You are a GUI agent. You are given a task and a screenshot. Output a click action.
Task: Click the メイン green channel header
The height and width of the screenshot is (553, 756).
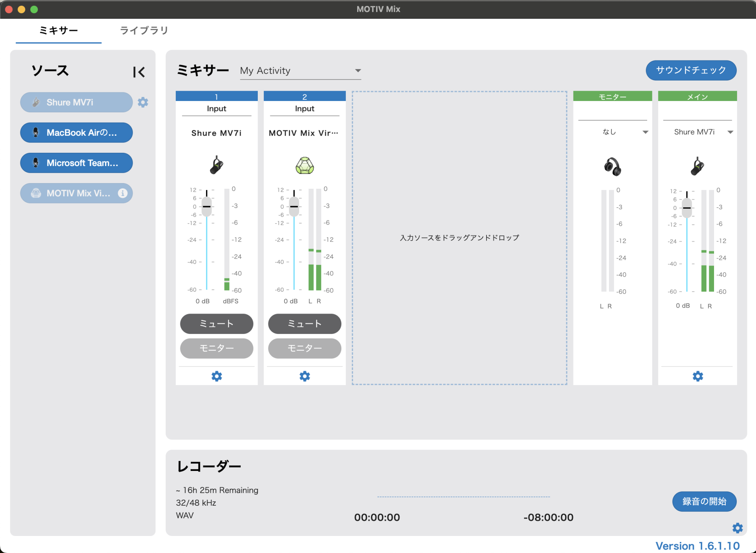pos(697,96)
